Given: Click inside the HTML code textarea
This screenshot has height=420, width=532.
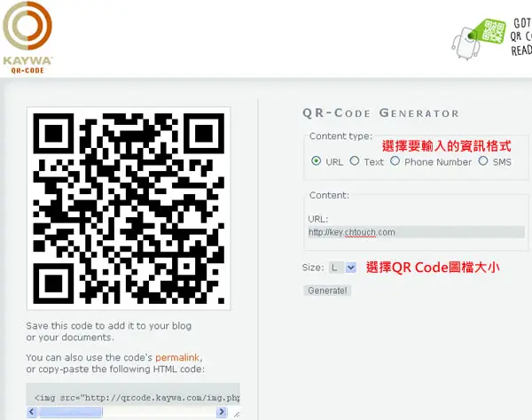Looking at the screenshot, I should click(x=133, y=395).
